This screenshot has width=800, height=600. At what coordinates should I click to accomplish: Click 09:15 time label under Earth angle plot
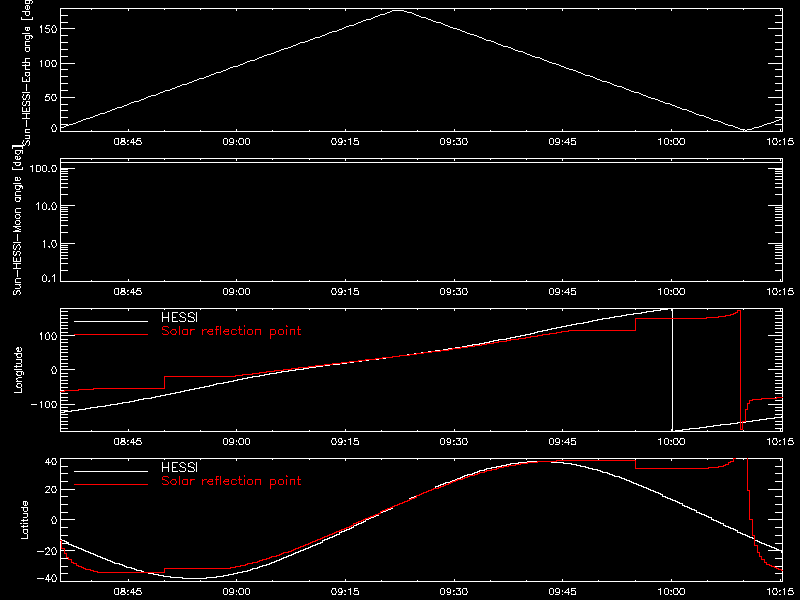345,142
